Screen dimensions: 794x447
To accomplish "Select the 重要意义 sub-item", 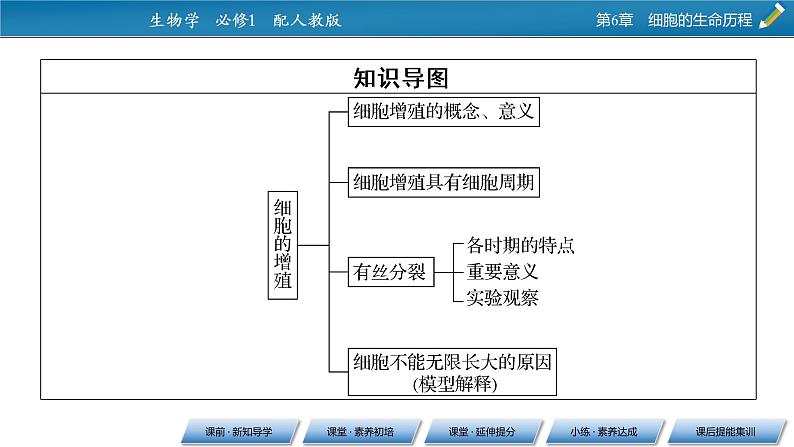I will tap(502, 271).
